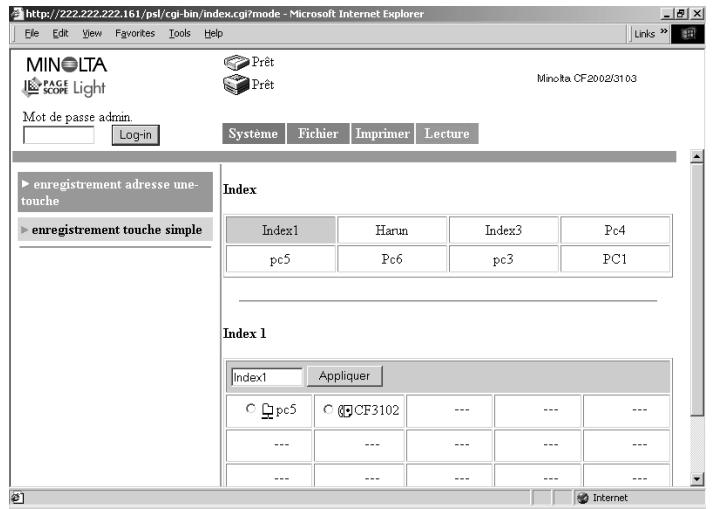Click the upper printer status icon
The width and height of the screenshot is (712, 509).
[236, 62]
